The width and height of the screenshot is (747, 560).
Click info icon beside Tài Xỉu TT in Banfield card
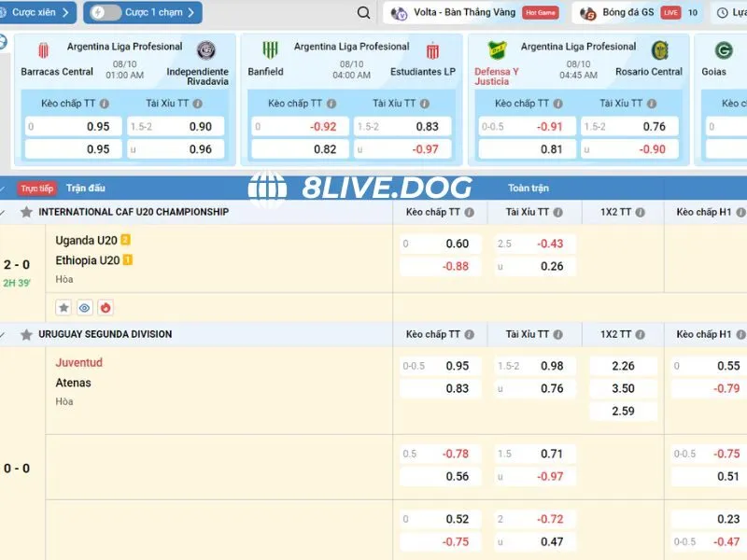(424, 105)
